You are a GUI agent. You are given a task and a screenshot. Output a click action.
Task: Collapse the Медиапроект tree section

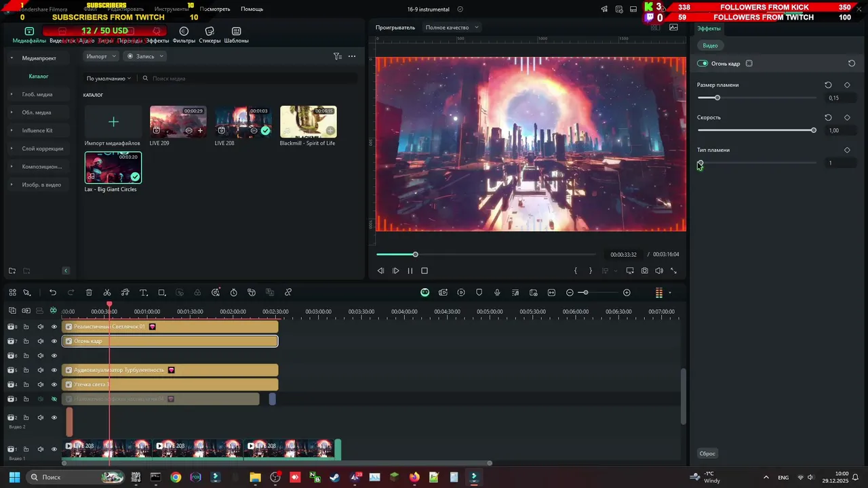tap(12, 58)
